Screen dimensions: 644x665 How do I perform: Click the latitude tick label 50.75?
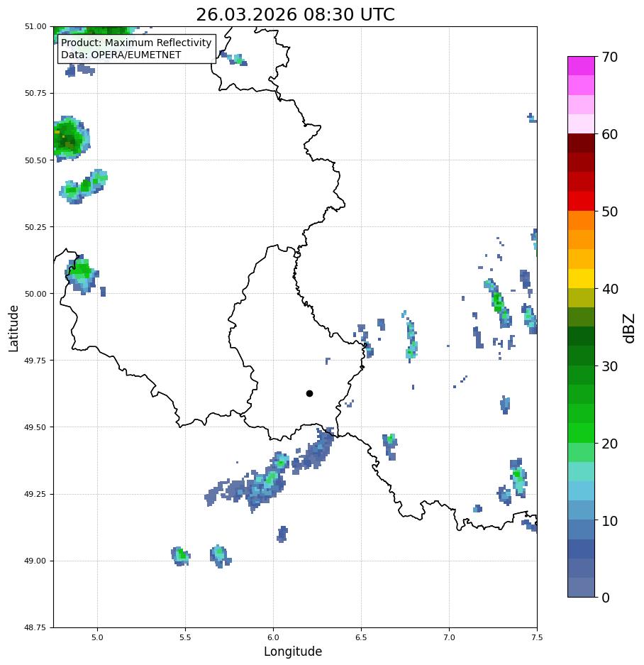[35, 93]
